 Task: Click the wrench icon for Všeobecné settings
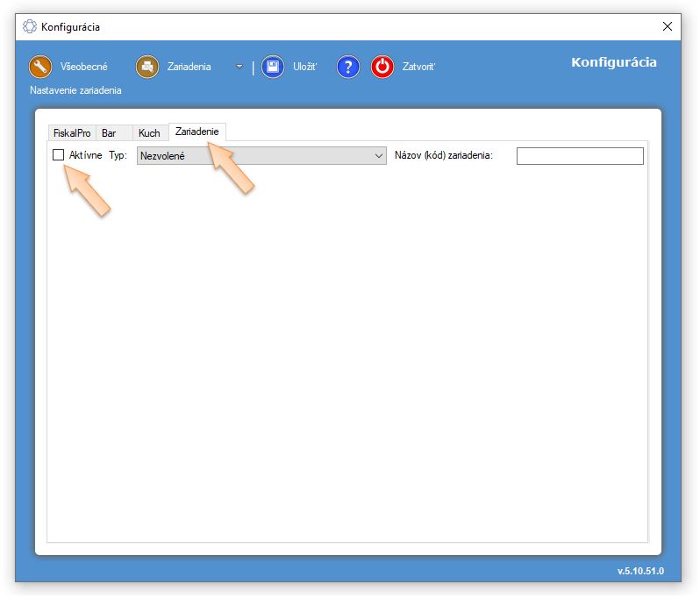point(41,67)
